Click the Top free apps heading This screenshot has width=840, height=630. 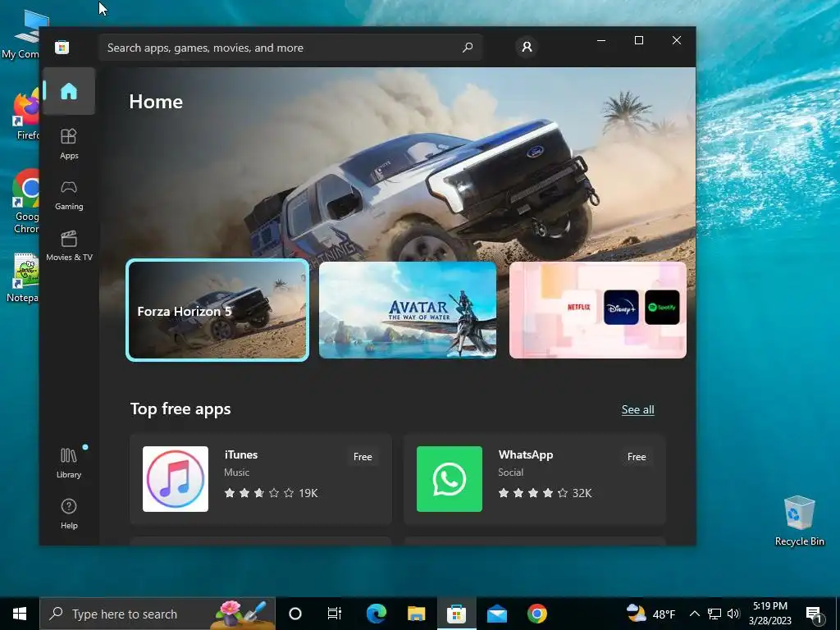click(180, 409)
